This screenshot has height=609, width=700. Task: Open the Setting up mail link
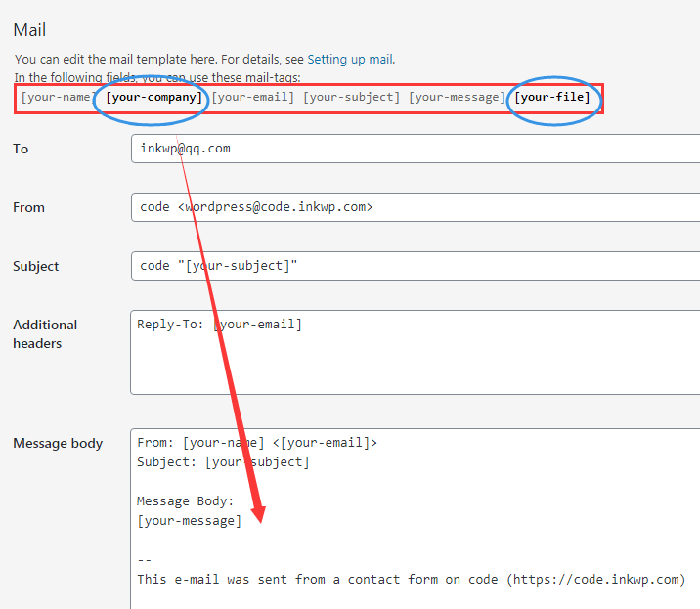(350, 59)
